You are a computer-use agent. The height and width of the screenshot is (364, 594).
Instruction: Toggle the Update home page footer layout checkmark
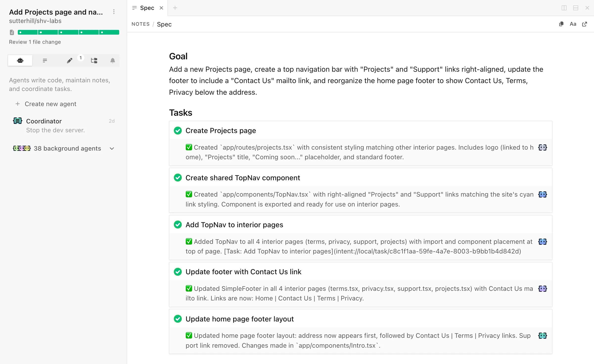(x=178, y=319)
